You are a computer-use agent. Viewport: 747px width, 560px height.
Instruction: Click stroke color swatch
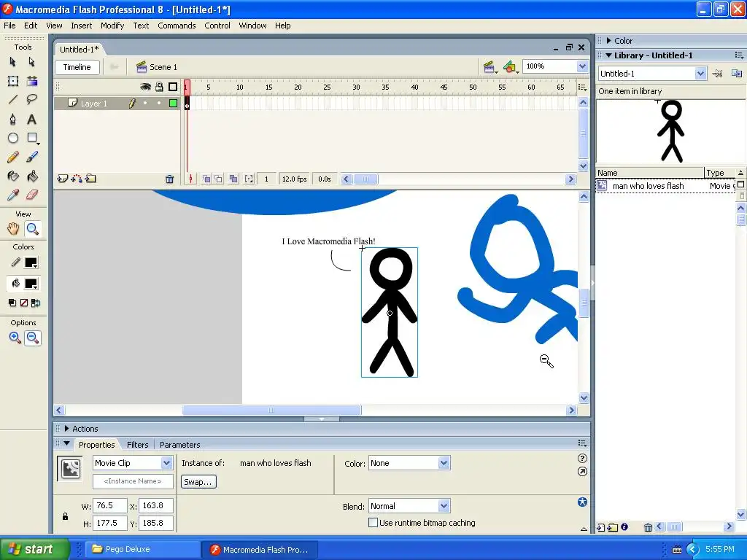(31, 262)
